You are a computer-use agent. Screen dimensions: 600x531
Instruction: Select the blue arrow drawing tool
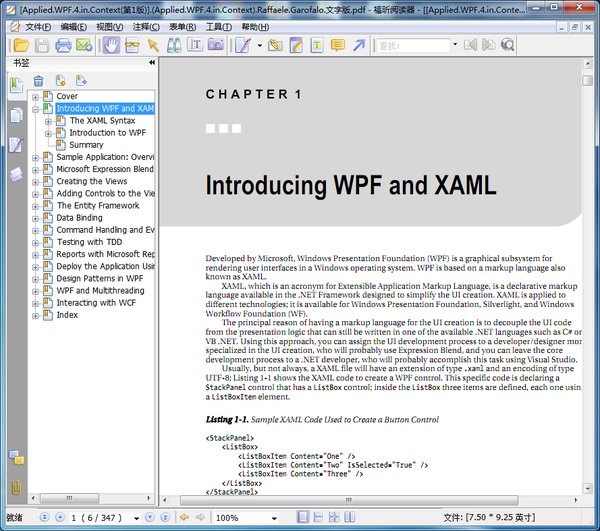click(x=359, y=46)
